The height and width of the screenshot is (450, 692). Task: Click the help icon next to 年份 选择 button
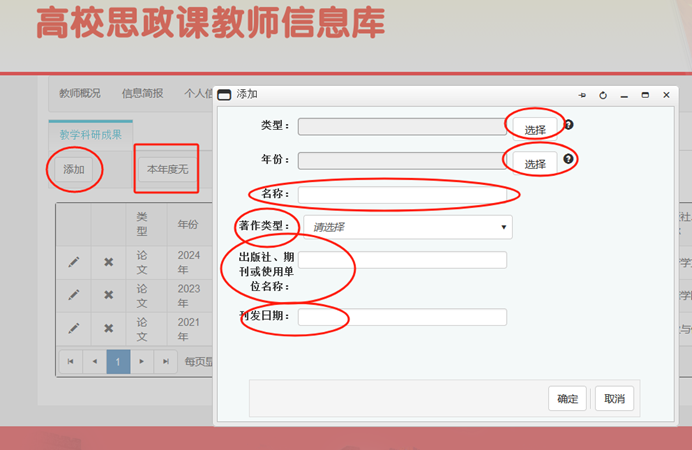[569, 160]
